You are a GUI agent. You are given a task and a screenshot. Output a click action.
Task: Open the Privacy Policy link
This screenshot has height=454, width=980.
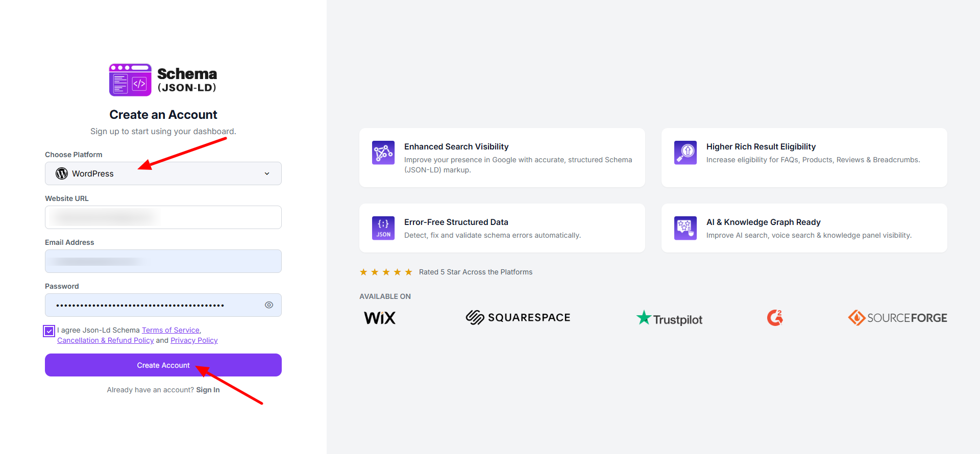tap(194, 340)
